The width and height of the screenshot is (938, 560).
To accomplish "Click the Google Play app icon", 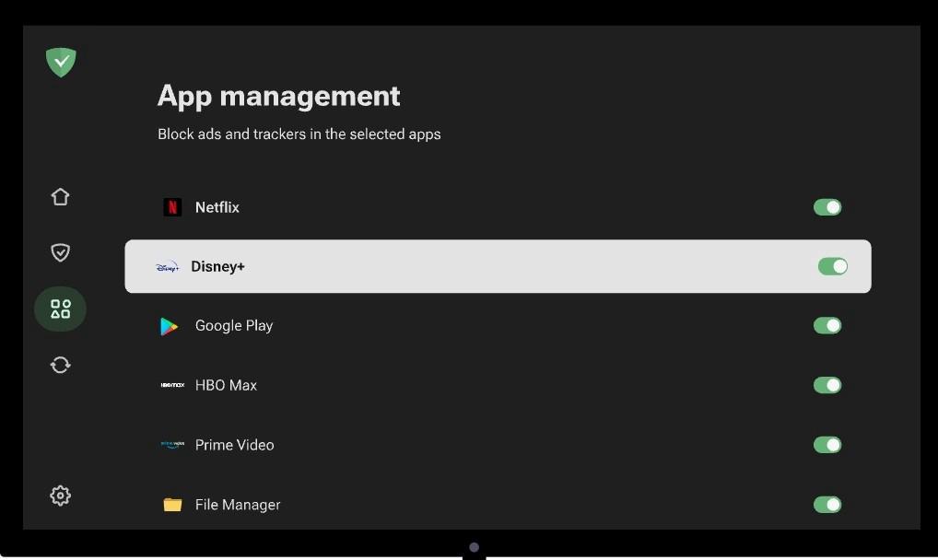I will pos(171,325).
